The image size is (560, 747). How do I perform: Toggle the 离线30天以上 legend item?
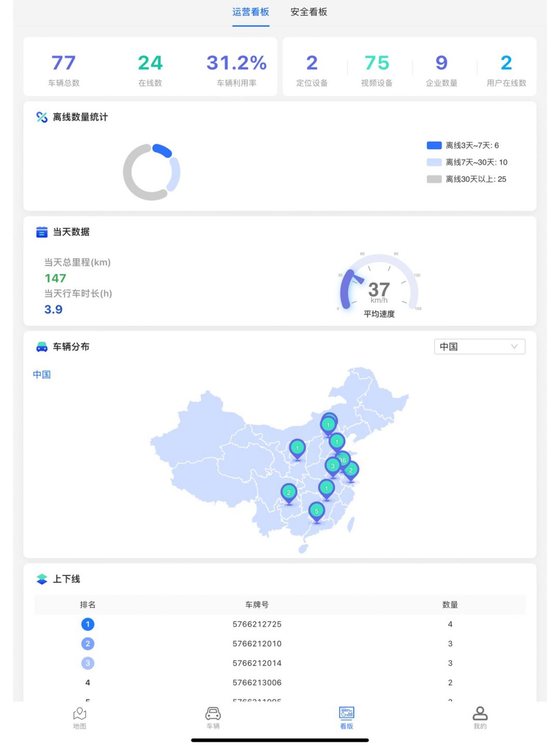coord(466,179)
